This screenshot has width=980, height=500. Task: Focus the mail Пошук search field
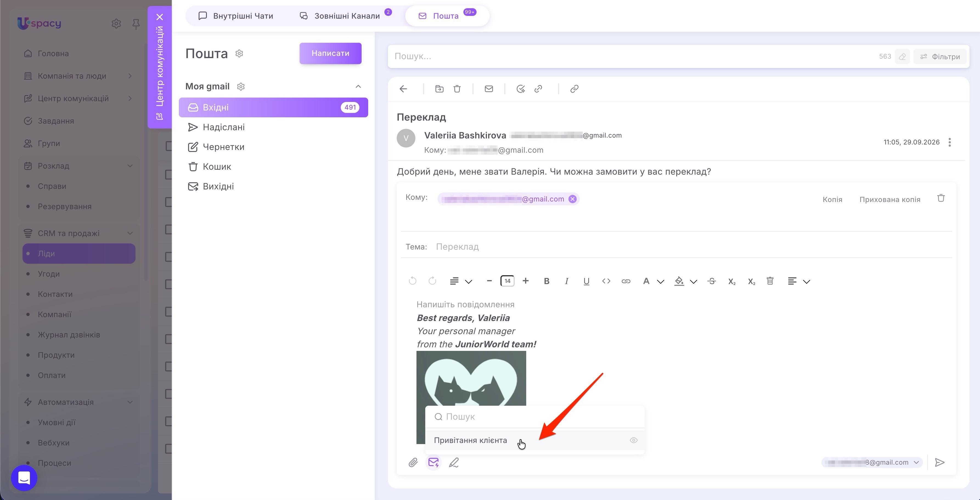point(632,57)
